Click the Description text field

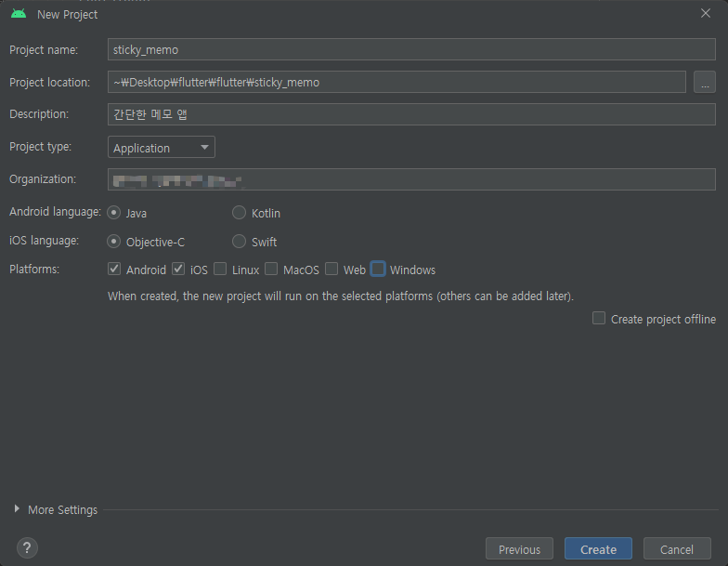tap(411, 114)
